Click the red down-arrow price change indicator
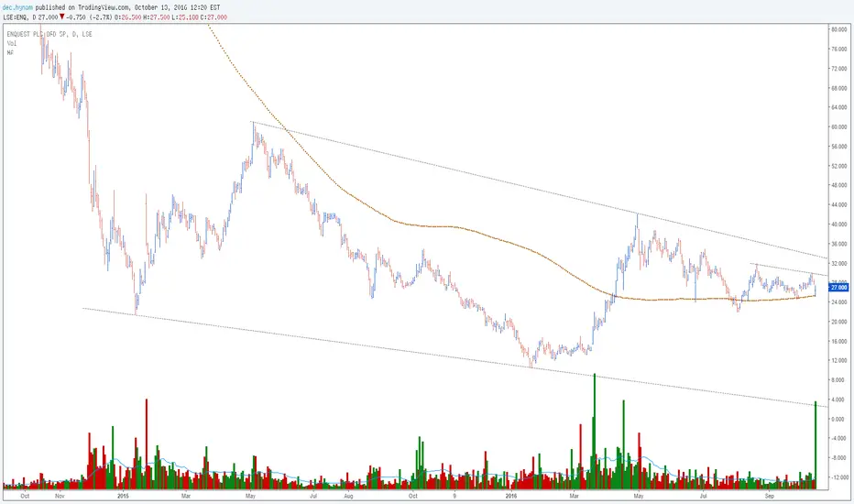 click(x=62, y=16)
